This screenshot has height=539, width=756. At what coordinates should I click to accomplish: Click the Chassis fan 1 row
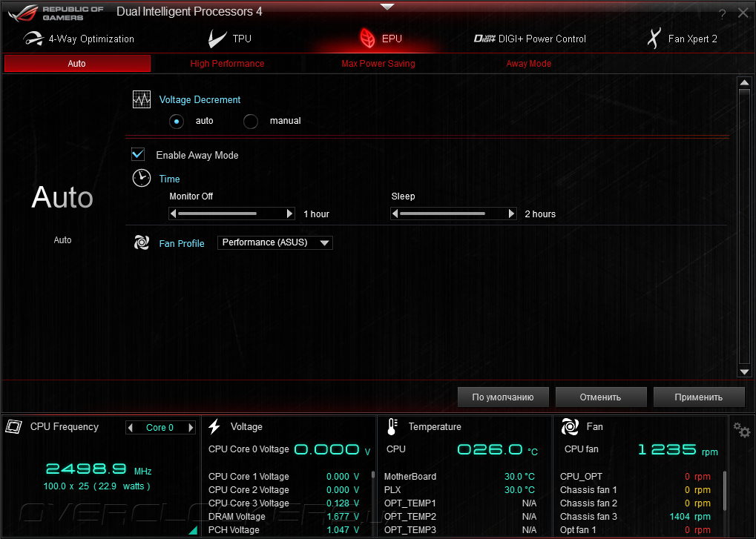(636, 490)
